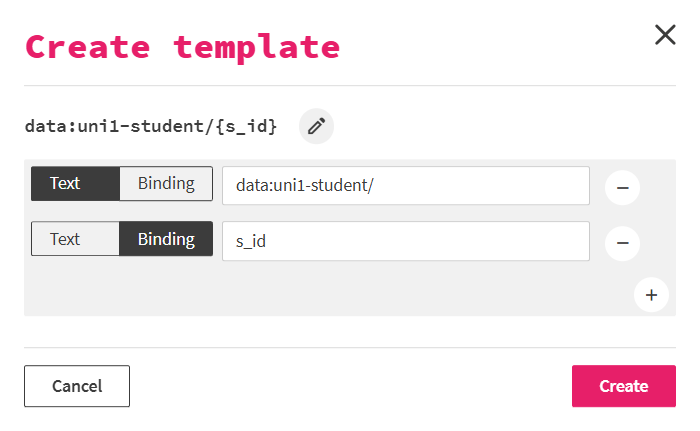This screenshot has height=431, width=700.
Task: Click the pink Create button
Action: click(623, 386)
